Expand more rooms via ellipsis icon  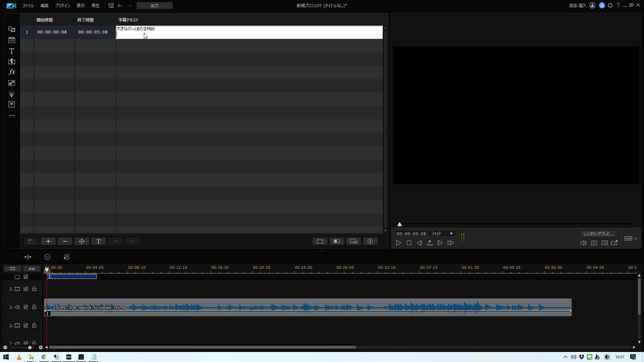(12, 115)
